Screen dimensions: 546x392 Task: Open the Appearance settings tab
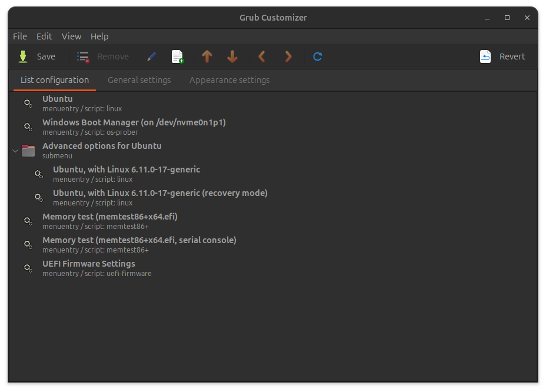click(x=229, y=79)
